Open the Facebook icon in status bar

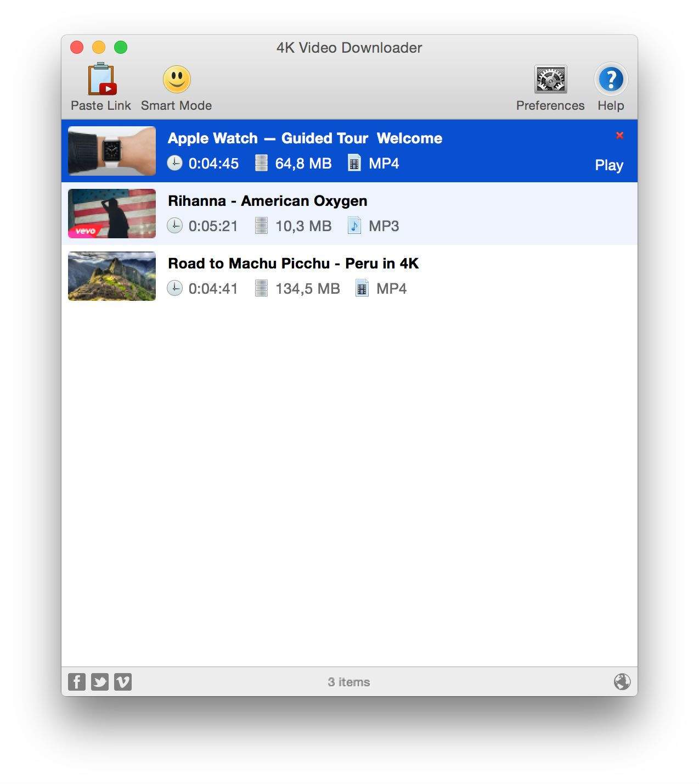tap(77, 682)
